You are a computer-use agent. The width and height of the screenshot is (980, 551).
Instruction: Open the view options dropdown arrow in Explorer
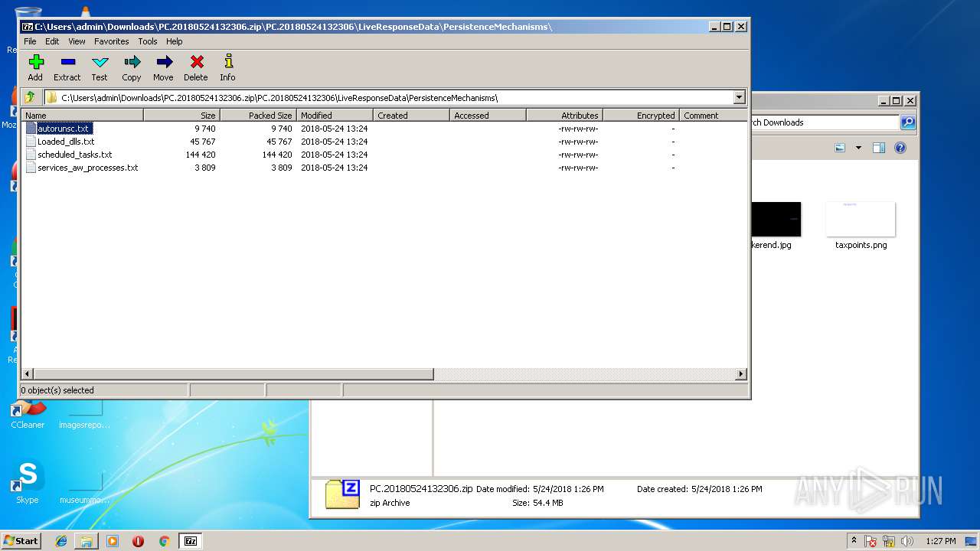[858, 148]
